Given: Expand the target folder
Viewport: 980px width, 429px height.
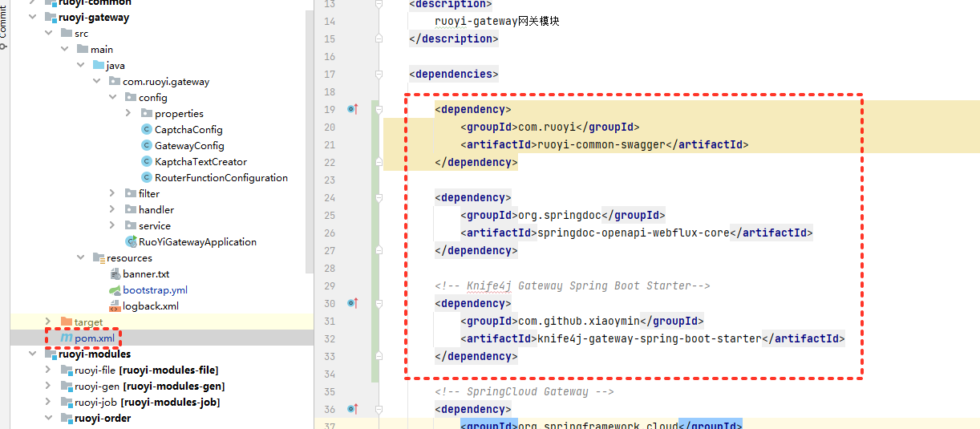Looking at the screenshot, I should [x=48, y=322].
